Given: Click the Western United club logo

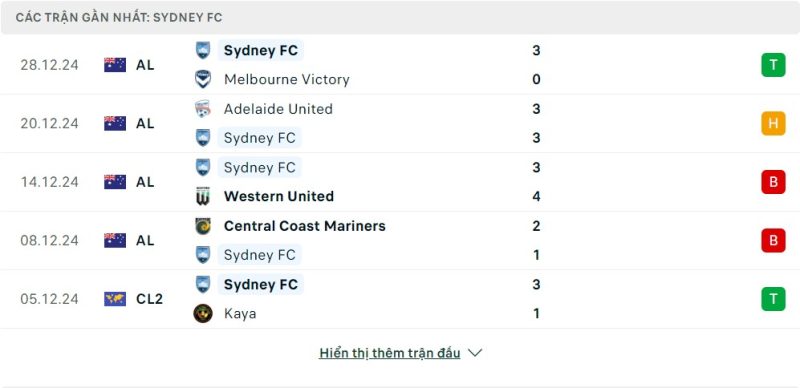Looking at the screenshot, I should tap(203, 197).
